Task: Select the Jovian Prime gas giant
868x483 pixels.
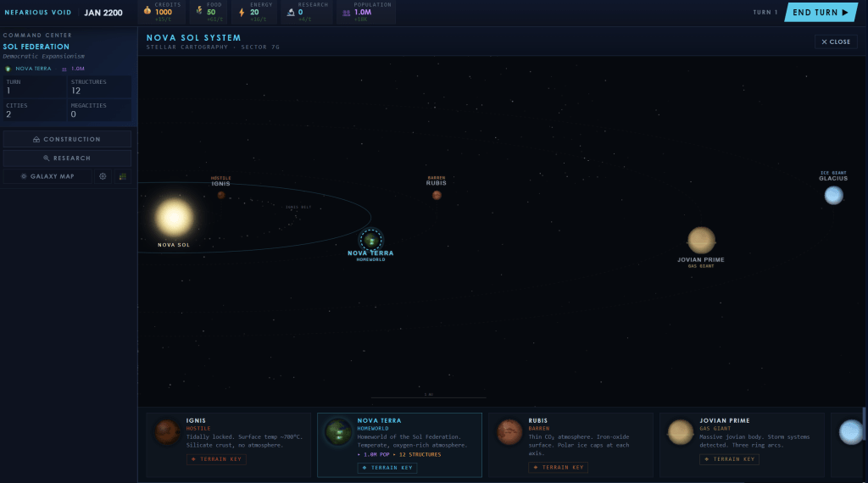Action: tap(701, 240)
